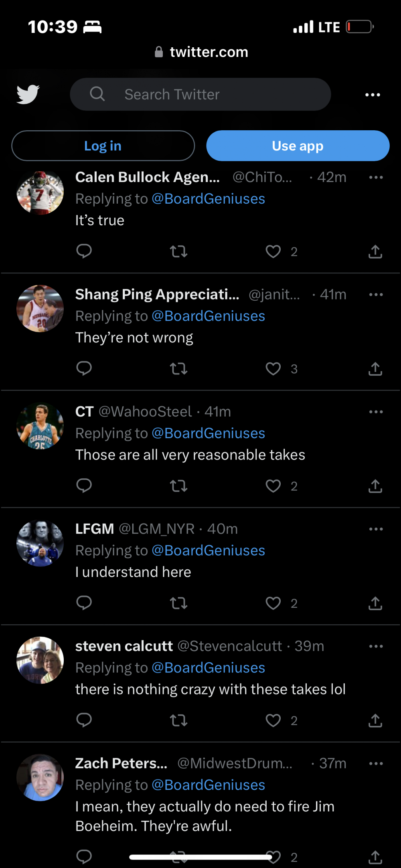Share steven calcutt's reply
Screen dimensions: 401x868
point(375,720)
